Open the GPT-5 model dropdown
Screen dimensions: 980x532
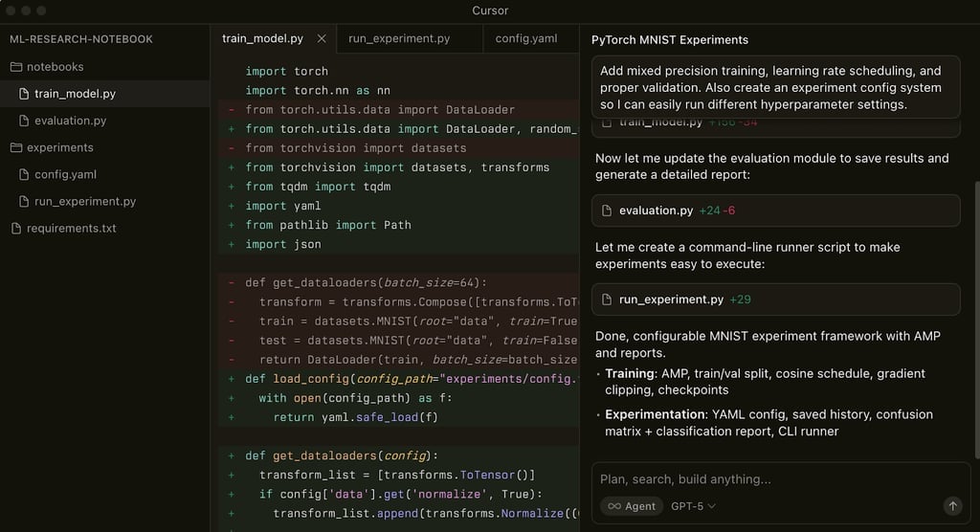693,506
